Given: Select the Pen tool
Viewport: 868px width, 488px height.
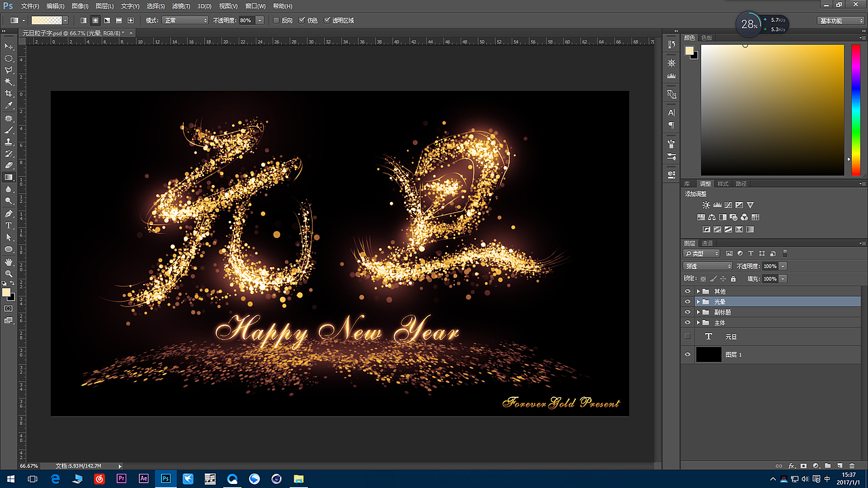Looking at the screenshot, I should pyautogui.click(x=9, y=213).
